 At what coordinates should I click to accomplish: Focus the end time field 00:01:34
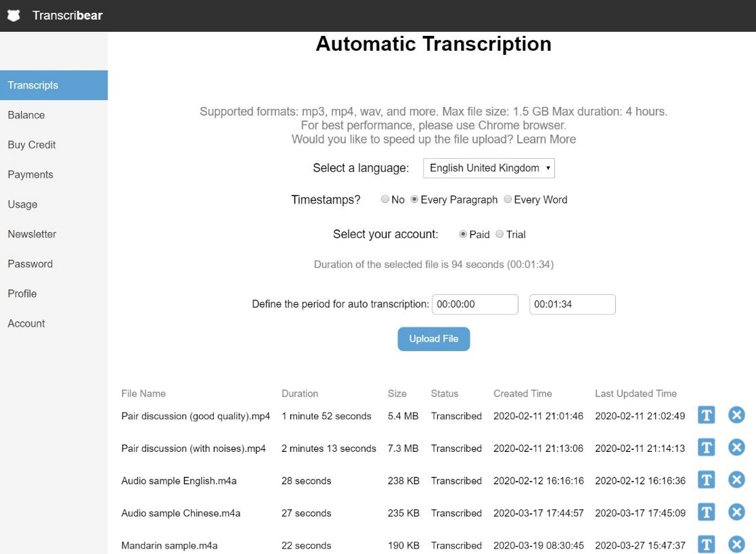(573, 304)
